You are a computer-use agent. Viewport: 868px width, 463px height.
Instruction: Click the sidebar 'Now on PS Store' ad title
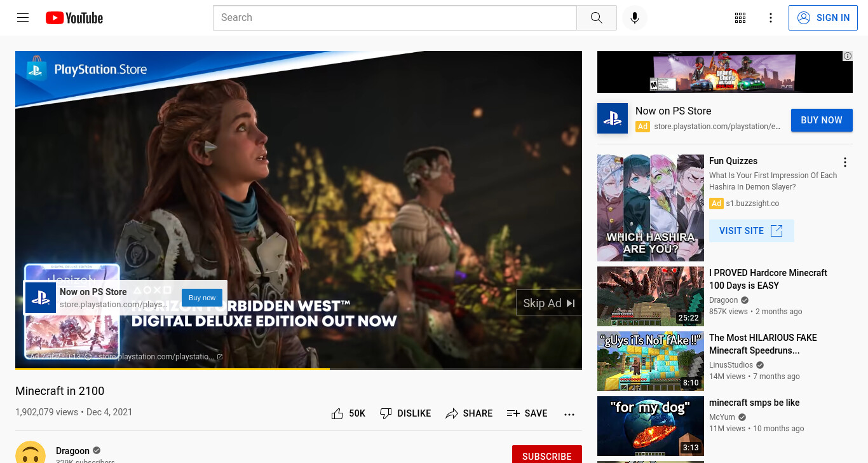(673, 111)
